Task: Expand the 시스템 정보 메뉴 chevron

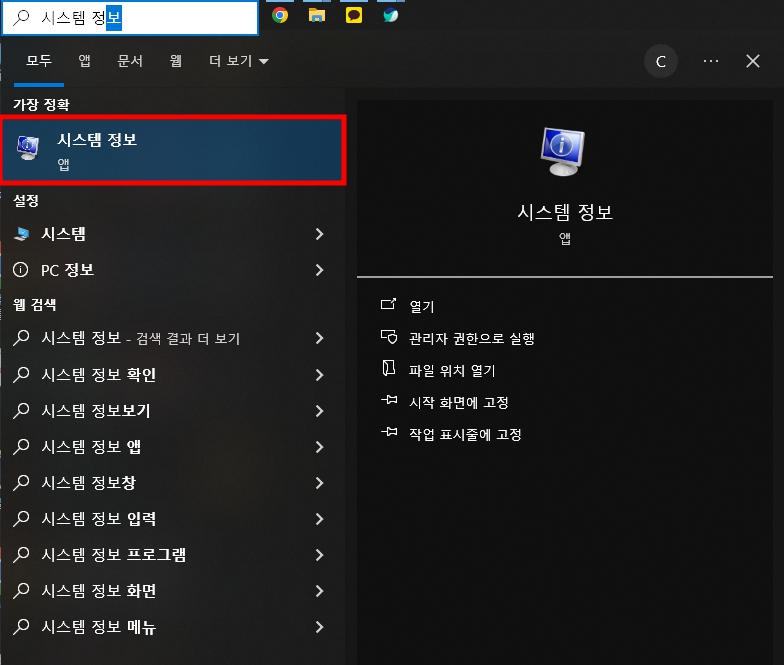Action: coord(320,626)
